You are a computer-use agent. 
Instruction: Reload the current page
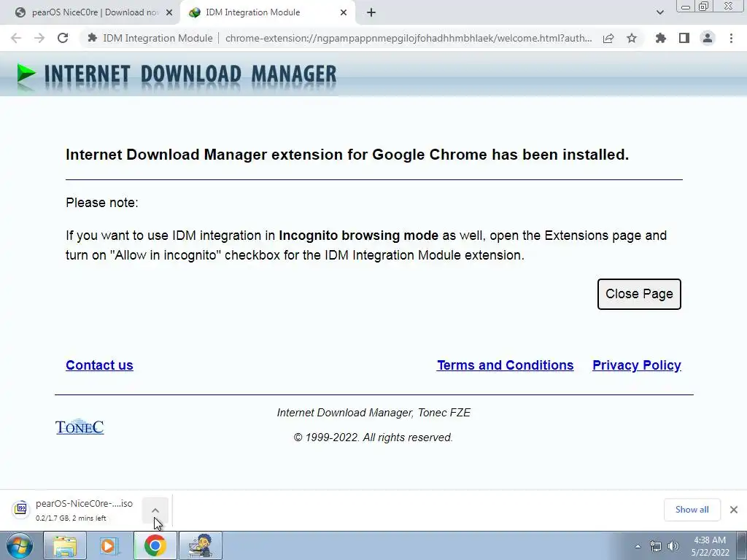tap(63, 38)
